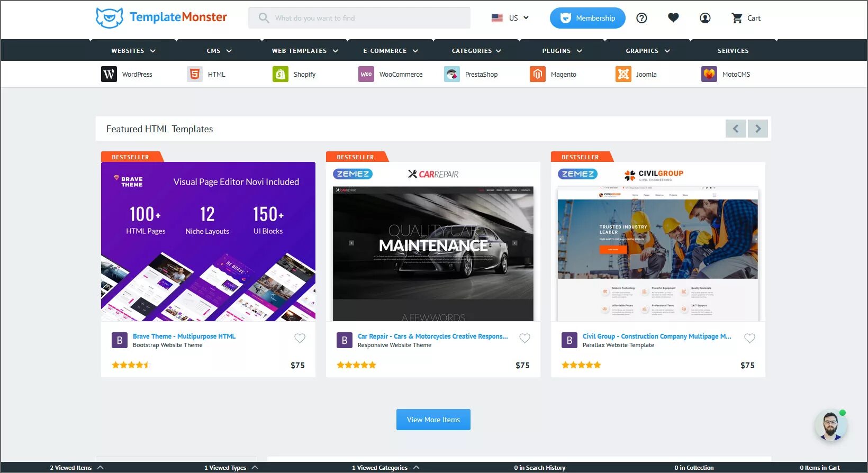Open the Services menu item

tap(733, 51)
